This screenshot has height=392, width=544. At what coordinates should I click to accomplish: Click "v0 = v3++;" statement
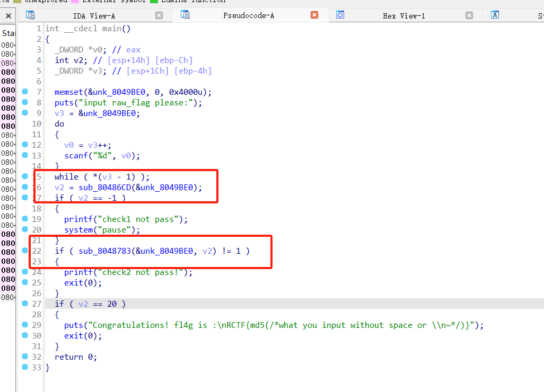88,145
